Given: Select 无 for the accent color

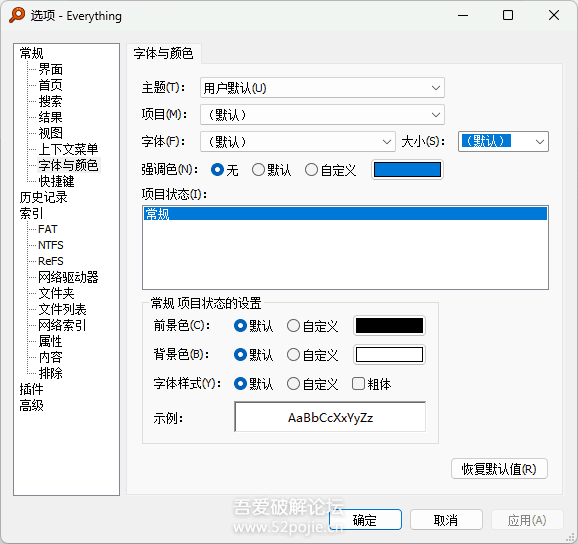Looking at the screenshot, I should (225, 170).
